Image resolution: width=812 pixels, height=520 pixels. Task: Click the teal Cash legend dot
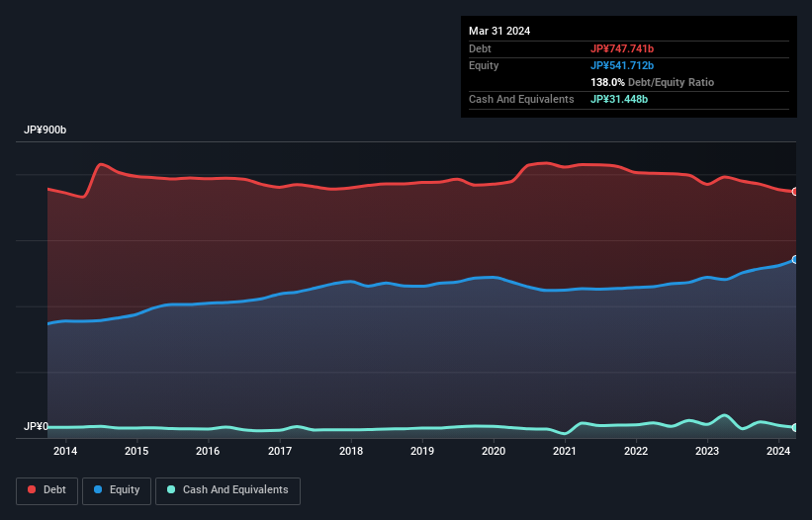(171, 489)
